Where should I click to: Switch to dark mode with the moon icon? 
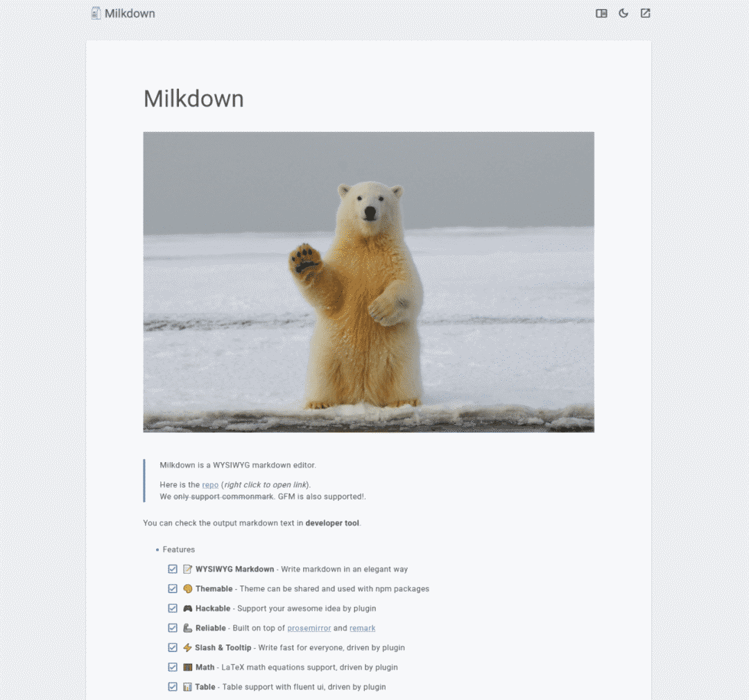tap(623, 13)
